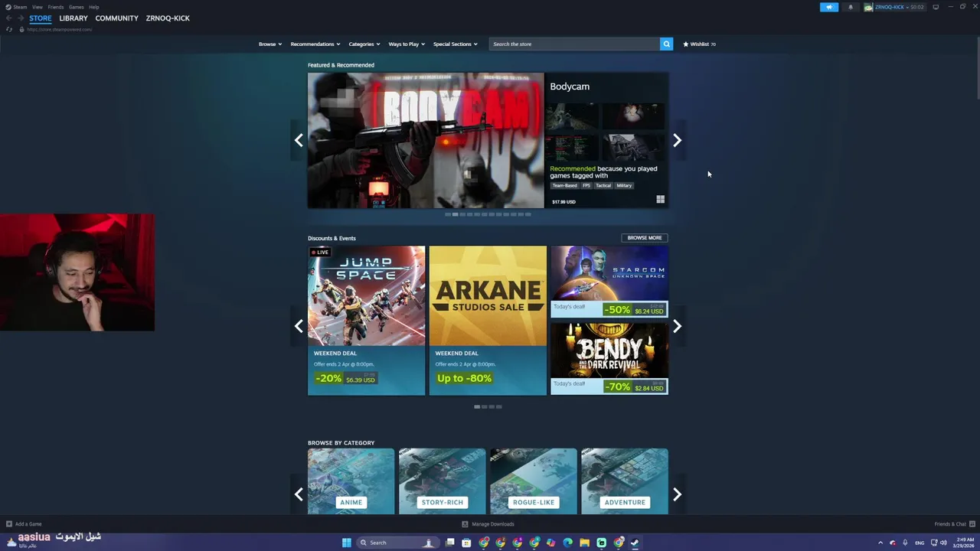
Task: Browse the ADVENTURE category
Action: (625, 481)
